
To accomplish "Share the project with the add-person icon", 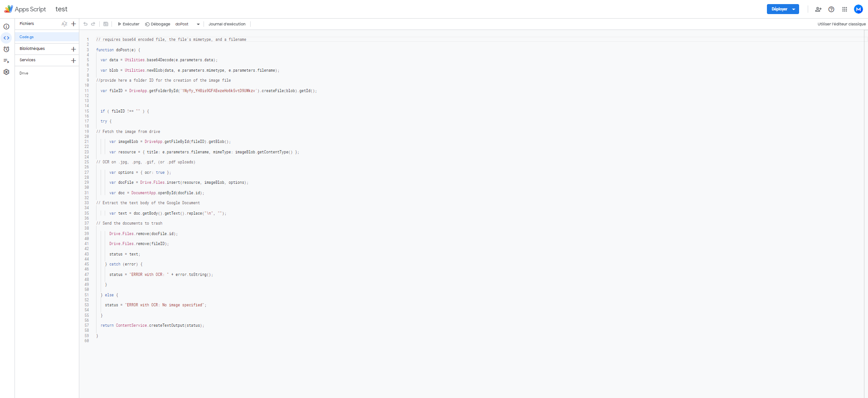I will pos(818,9).
